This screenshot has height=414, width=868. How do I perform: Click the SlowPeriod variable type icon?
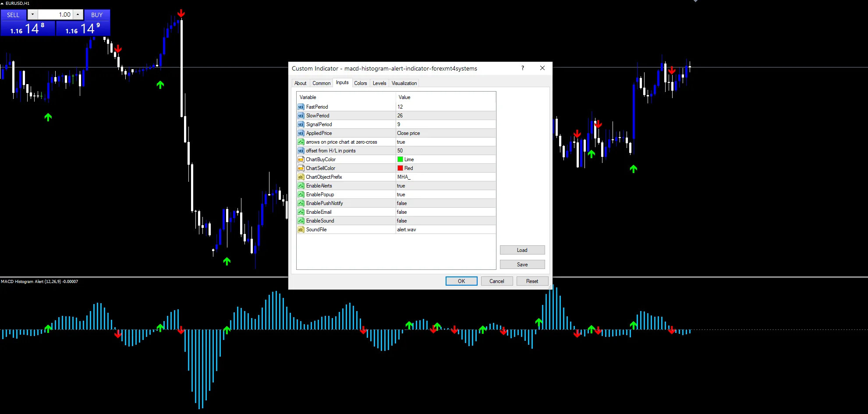coord(301,116)
